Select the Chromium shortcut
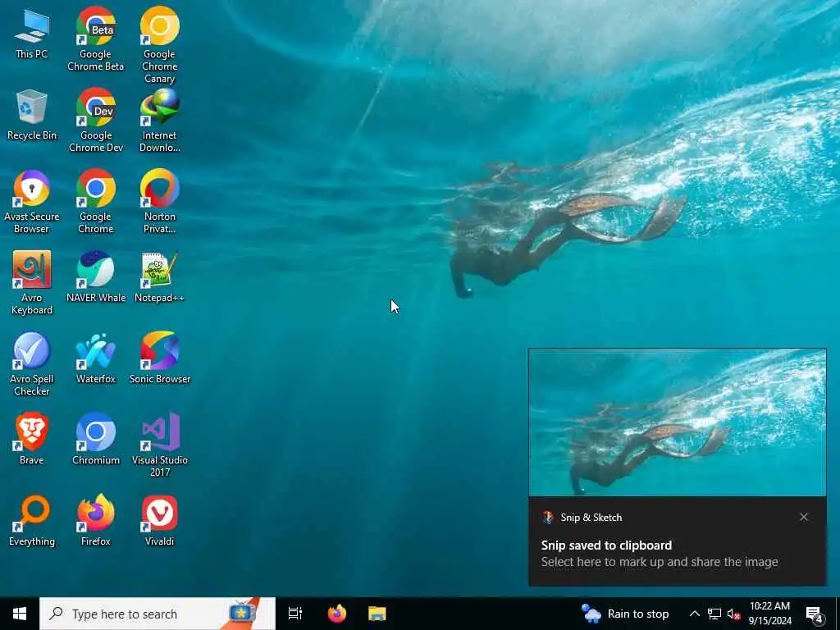 tap(96, 440)
